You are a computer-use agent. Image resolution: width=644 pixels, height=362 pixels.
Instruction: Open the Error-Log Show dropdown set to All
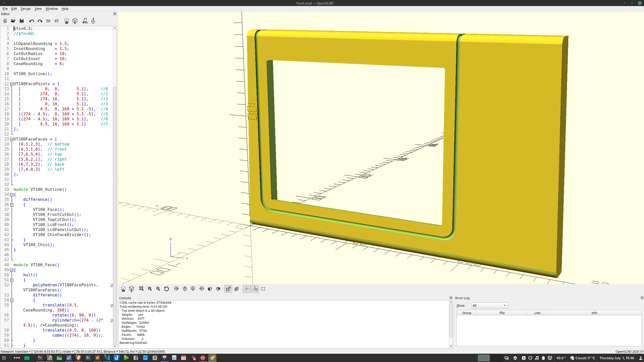[x=489, y=305]
